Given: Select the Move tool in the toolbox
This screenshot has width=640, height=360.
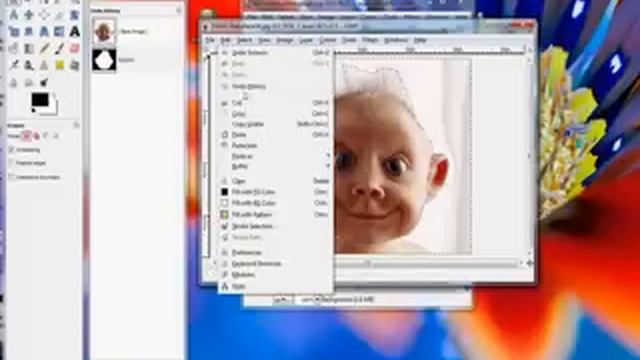Looking at the screenshot, I should click(x=29, y=15).
